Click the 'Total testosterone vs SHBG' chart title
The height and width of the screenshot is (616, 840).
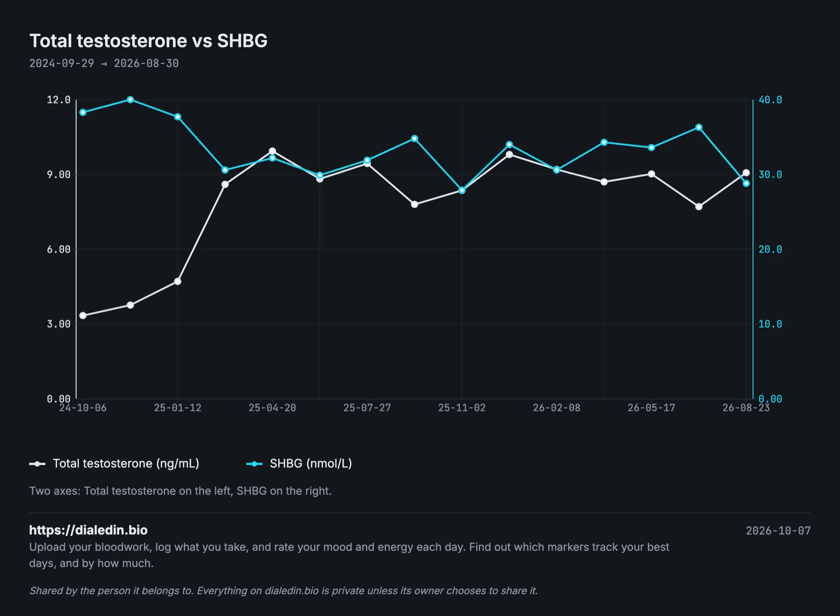pos(149,41)
